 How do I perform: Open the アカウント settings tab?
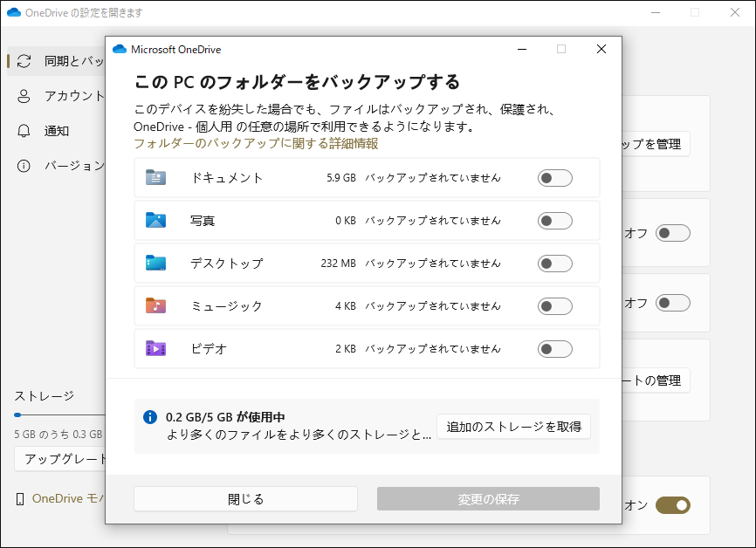57,96
